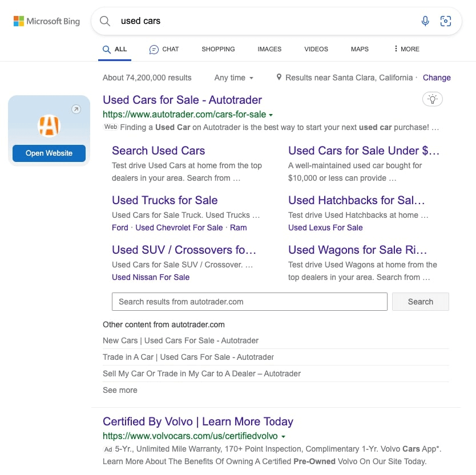
Task: Click the Autotrader logo in site card
Action: click(x=49, y=126)
